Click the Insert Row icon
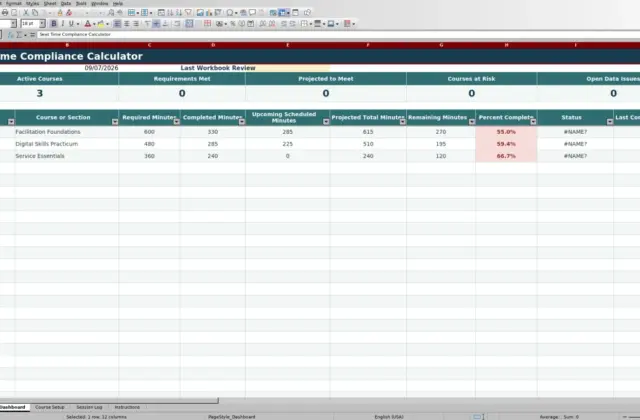This screenshot has height=420, width=640. tap(131, 13)
